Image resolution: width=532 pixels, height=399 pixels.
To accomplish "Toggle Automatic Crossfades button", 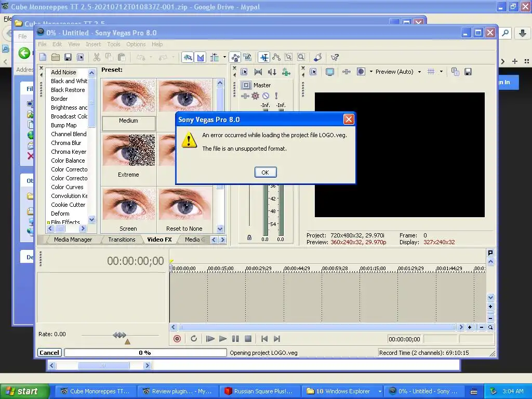I will coord(201,57).
